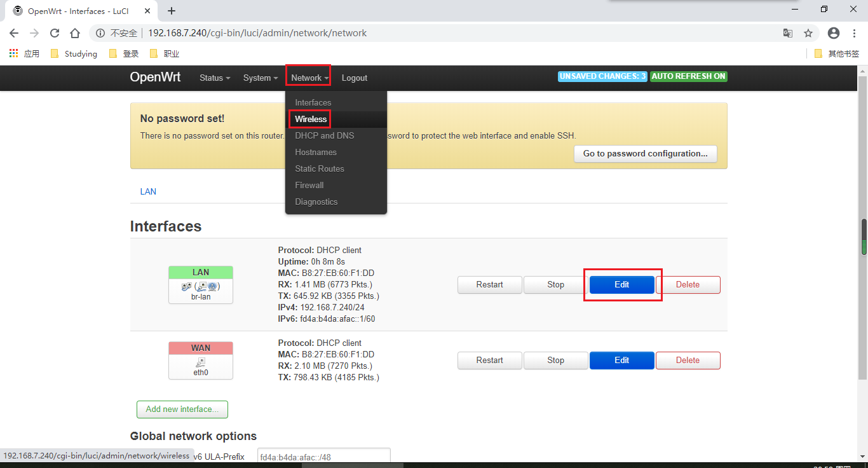Edit the LAN interface
The width and height of the screenshot is (868, 468).
point(622,284)
